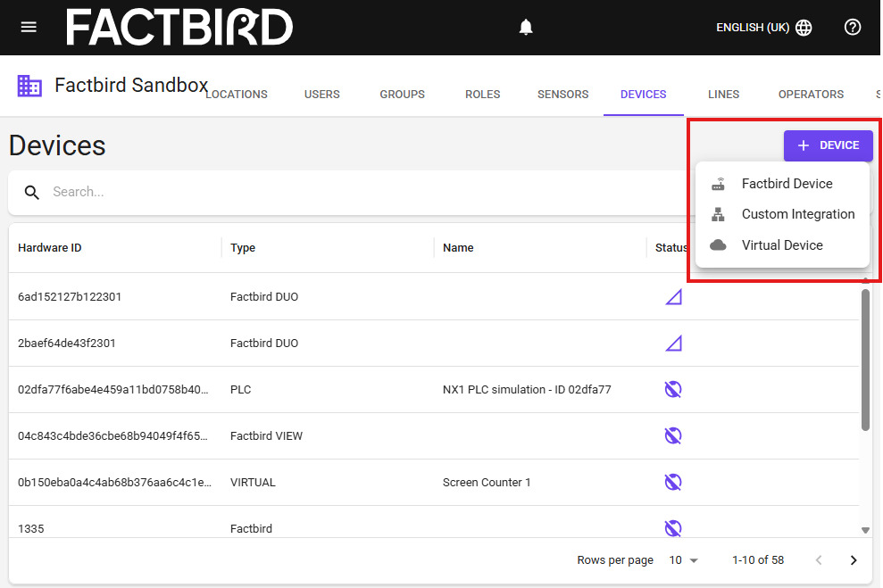Open device row 2baef64de43f2301
This screenshot has width=883, height=588.
tap(434, 344)
